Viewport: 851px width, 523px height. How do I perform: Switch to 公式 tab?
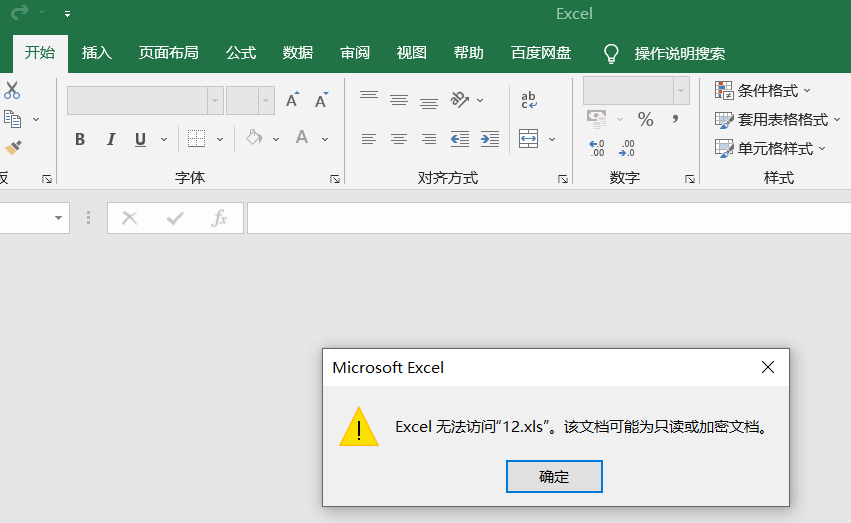coord(240,53)
